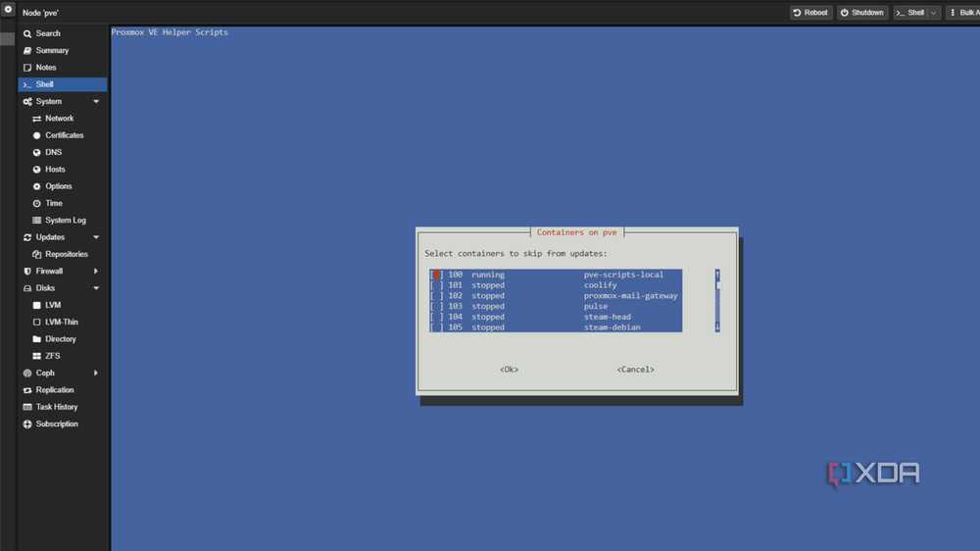This screenshot has height=551, width=980.
Task: Click the Task History list icon
Action: coord(27,407)
